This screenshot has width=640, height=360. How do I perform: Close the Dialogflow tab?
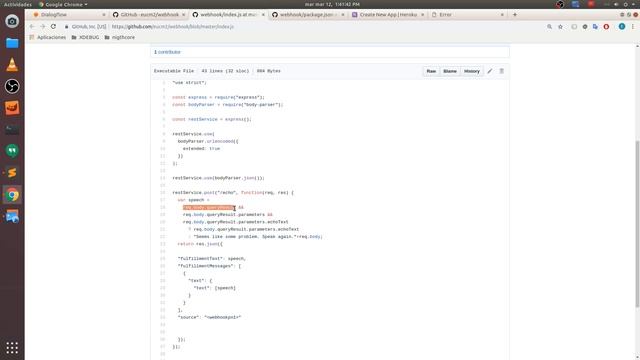click(104, 15)
